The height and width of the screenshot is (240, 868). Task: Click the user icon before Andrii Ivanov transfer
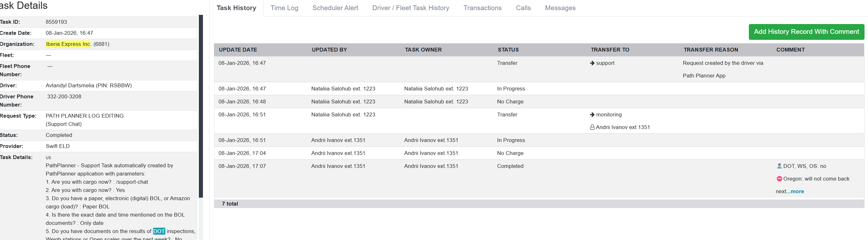coord(592,127)
